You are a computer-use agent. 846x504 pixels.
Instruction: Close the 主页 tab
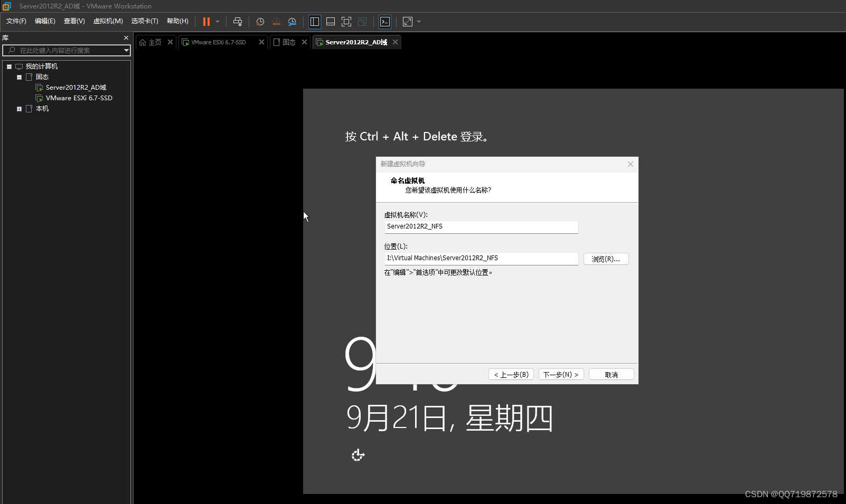click(x=170, y=42)
